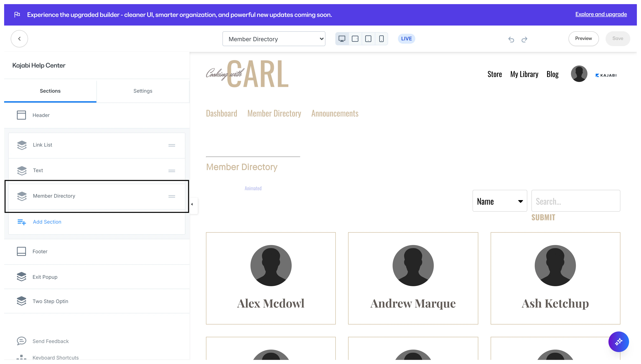Image resolution: width=641 pixels, height=364 pixels.
Task: Click Explore and upgrade link
Action: (x=601, y=14)
